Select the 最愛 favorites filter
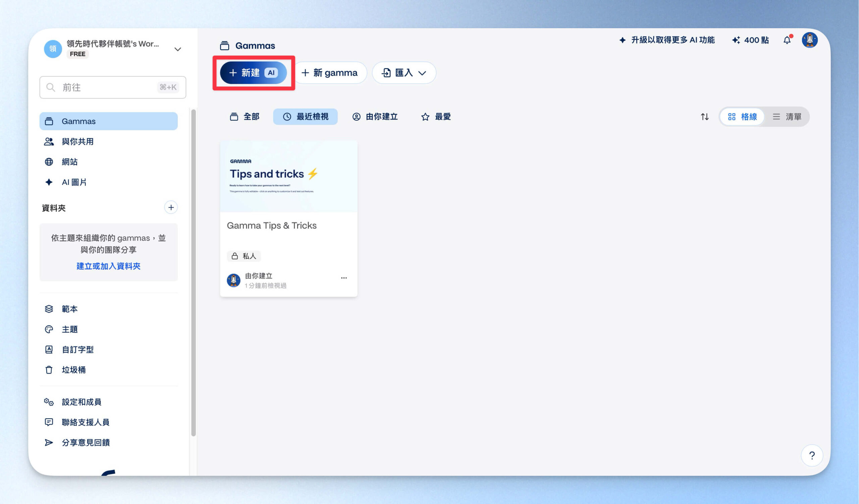Viewport: 859px width, 504px height. (x=436, y=117)
